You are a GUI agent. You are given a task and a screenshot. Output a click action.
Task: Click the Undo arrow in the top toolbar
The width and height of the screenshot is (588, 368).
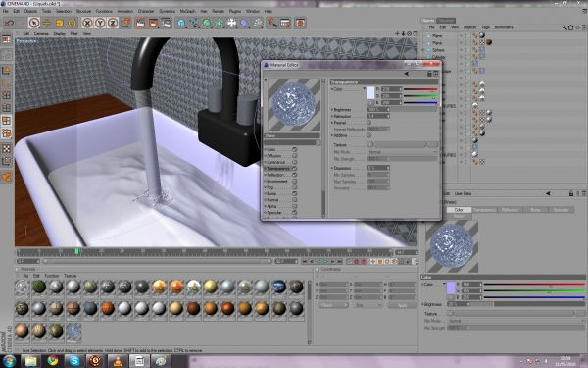point(9,23)
